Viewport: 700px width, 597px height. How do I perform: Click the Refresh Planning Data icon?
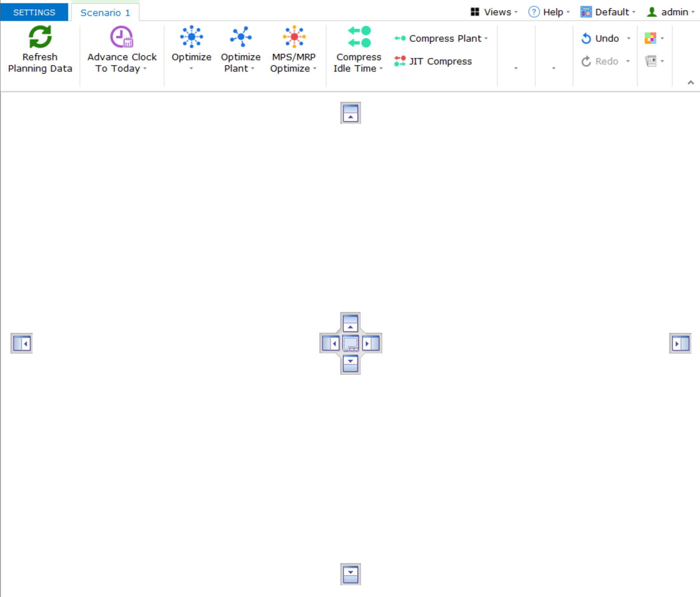pos(40,37)
